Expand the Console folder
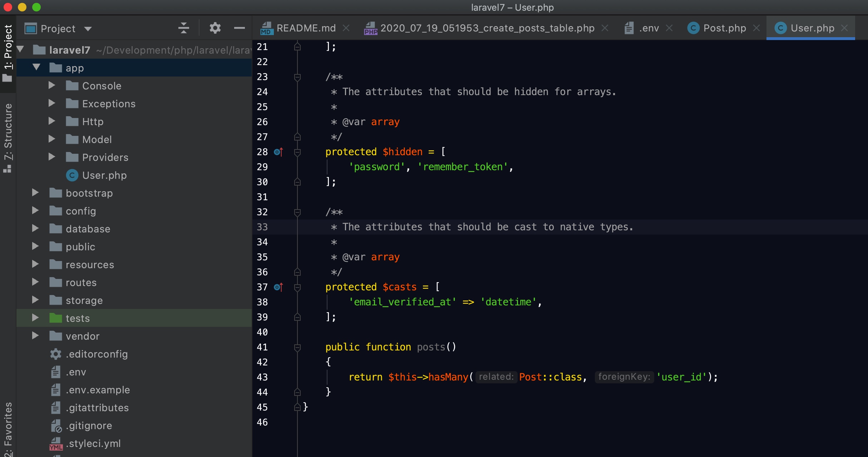The width and height of the screenshot is (868, 457). [x=52, y=85]
